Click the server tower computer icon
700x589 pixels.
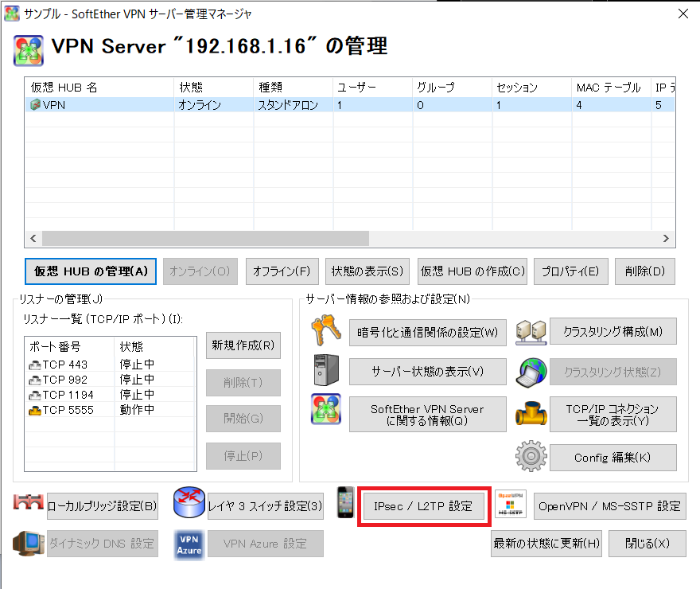tap(326, 370)
